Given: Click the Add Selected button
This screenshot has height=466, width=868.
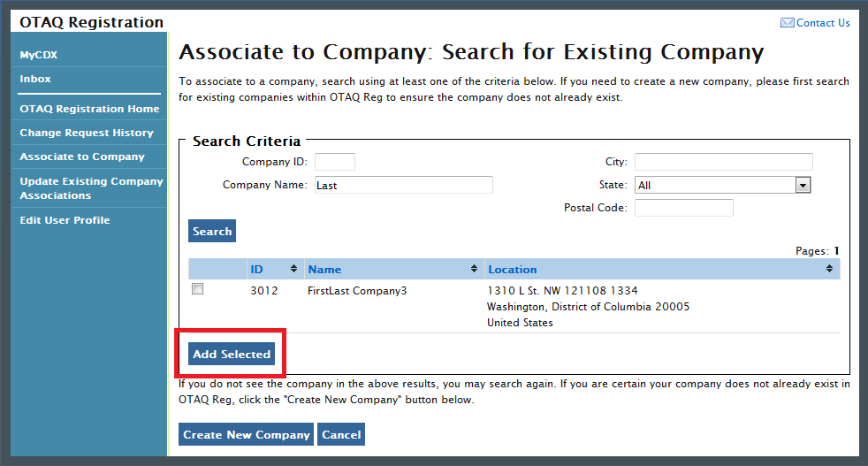Looking at the screenshot, I should pos(232,354).
